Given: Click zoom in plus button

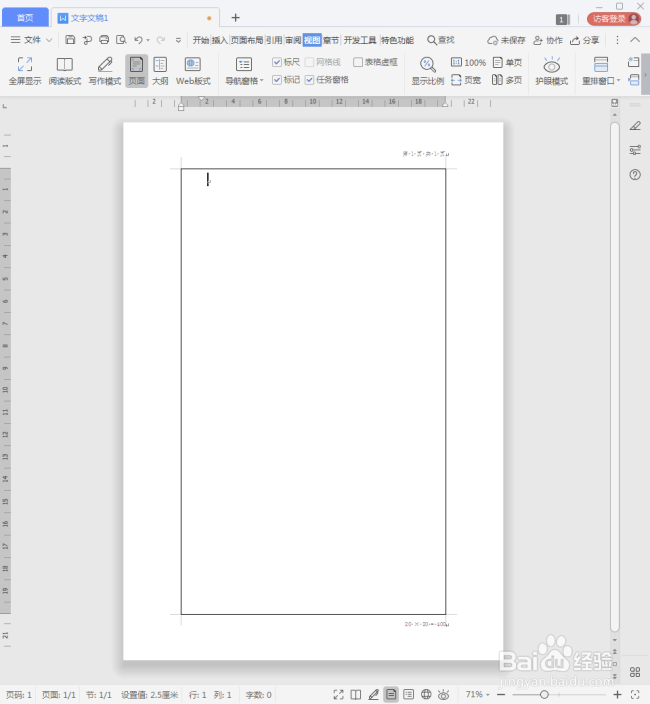Looking at the screenshot, I should tap(617, 695).
